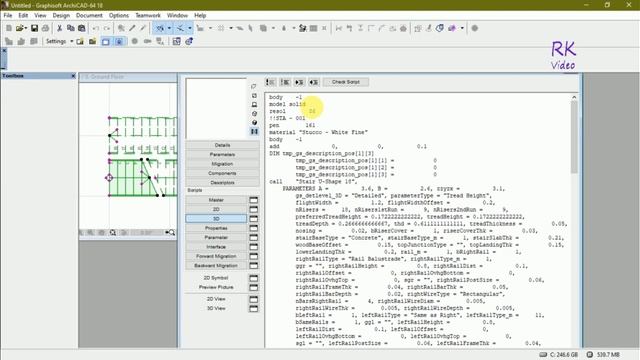Click the script editor vertical scrollbar

tap(574, 137)
